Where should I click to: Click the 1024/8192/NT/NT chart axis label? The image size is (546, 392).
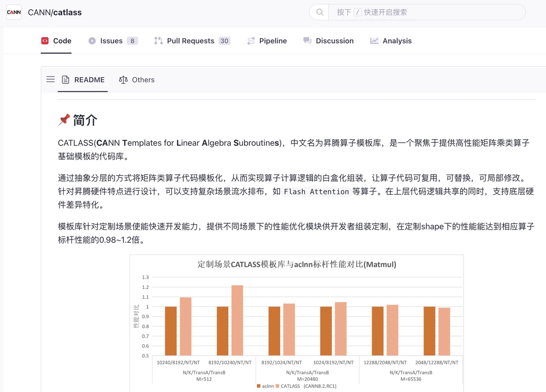[334, 362]
